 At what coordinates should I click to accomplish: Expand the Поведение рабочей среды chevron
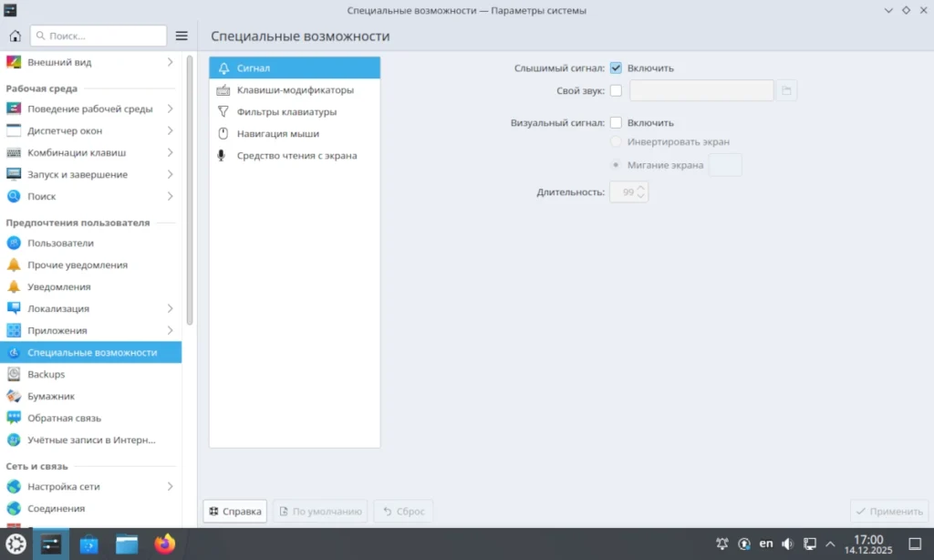point(170,109)
